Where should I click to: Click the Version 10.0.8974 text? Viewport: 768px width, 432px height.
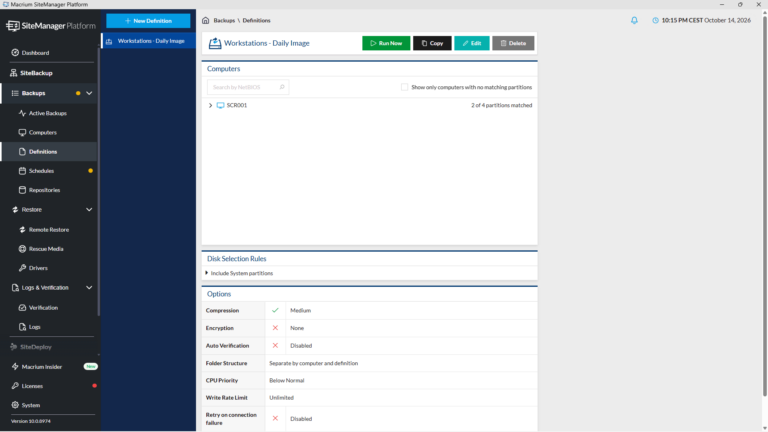click(x=31, y=421)
